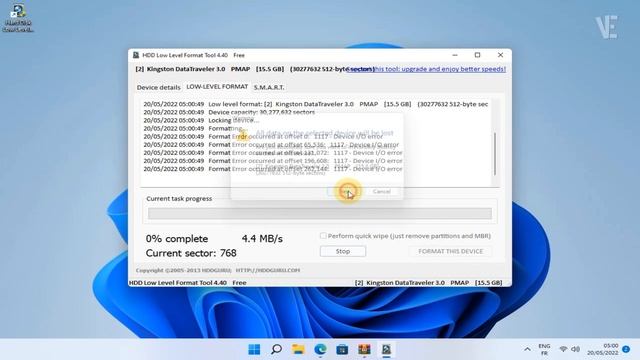This screenshot has height=360, width=640.
Task: Open the Wi-Fi network tray icon
Action: click(x=563, y=349)
